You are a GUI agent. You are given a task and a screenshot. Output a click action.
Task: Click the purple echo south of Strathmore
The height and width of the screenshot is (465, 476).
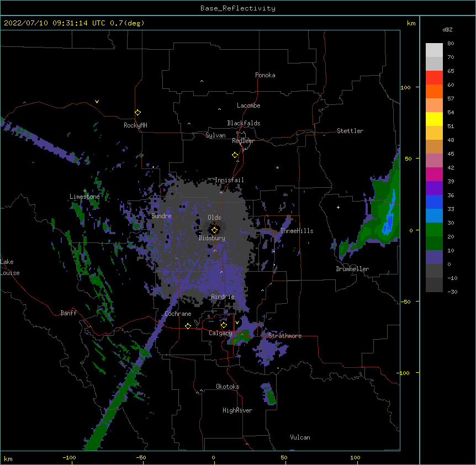269,351
